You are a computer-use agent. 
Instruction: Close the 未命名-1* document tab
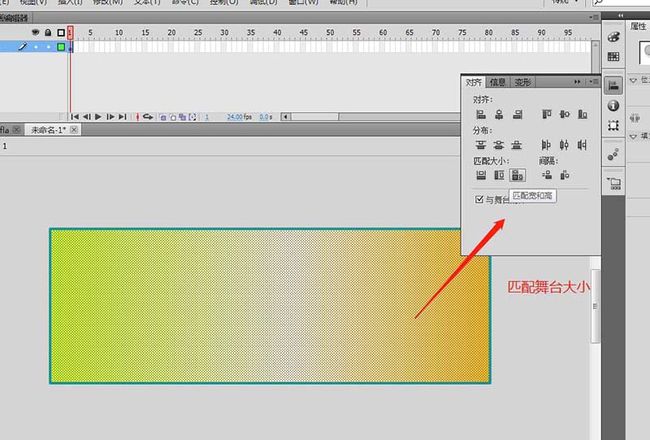point(74,130)
